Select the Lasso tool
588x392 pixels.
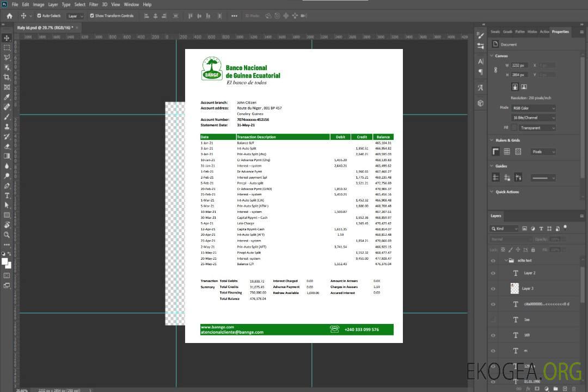[7, 57]
